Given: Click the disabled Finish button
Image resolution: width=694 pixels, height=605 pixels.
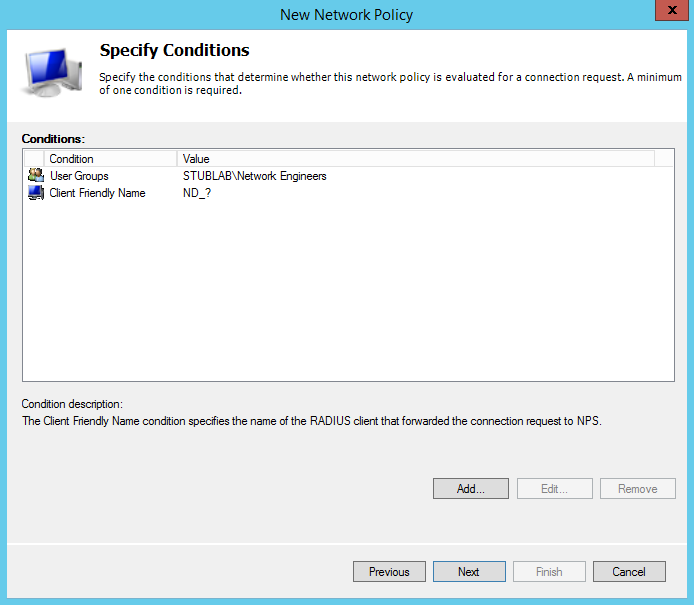Looking at the screenshot, I should pyautogui.click(x=549, y=571).
